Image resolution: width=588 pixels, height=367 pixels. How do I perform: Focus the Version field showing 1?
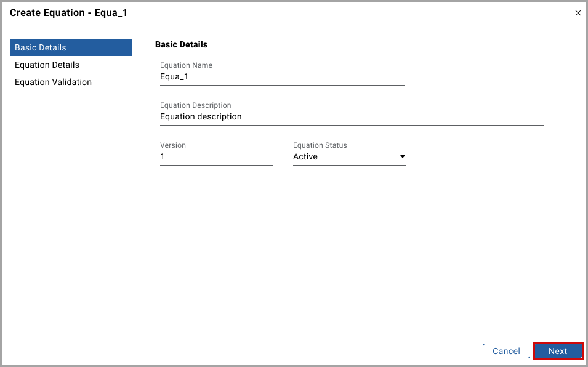(216, 157)
